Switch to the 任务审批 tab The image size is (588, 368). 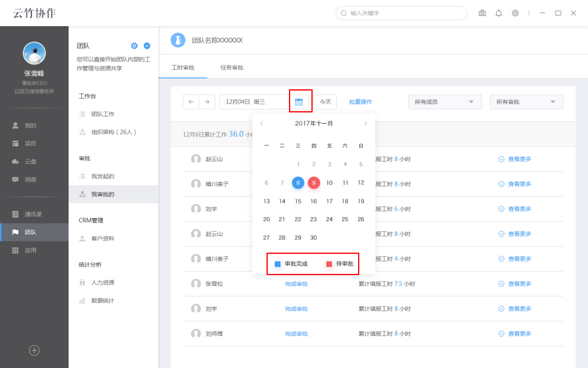(x=233, y=67)
